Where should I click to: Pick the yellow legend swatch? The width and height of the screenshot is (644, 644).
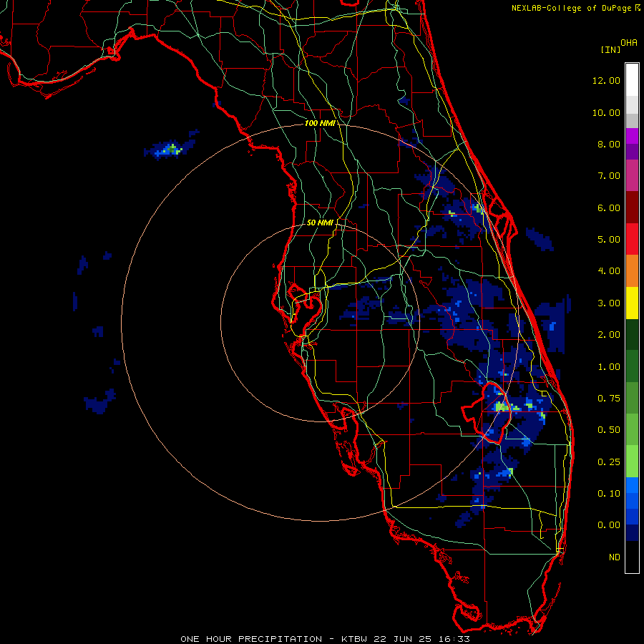[x=632, y=303]
